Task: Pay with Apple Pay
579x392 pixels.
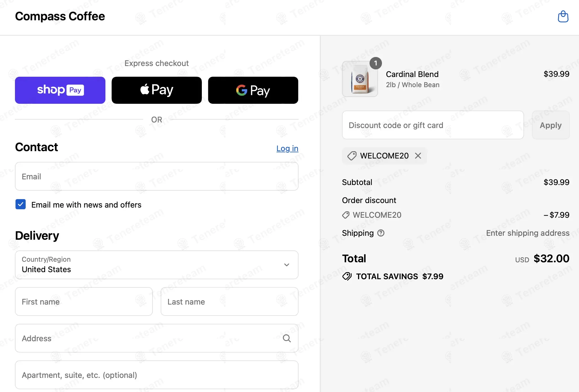Action: (157, 90)
